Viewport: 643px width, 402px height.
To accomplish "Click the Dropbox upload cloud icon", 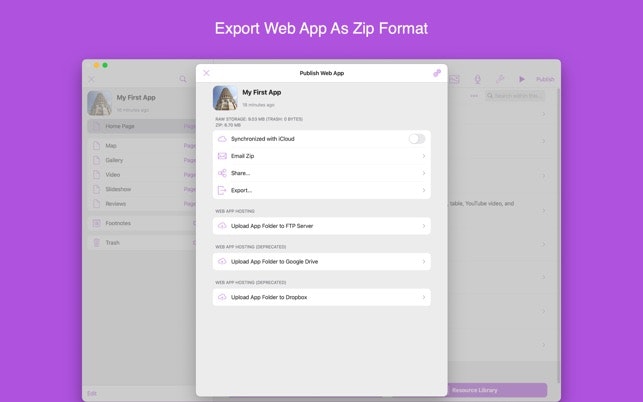I will 222,297.
